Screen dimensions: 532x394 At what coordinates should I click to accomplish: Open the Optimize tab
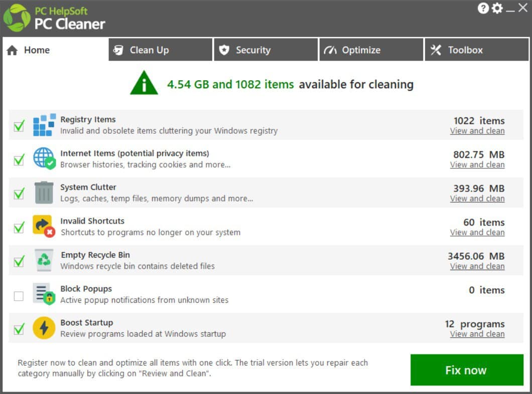coord(371,50)
